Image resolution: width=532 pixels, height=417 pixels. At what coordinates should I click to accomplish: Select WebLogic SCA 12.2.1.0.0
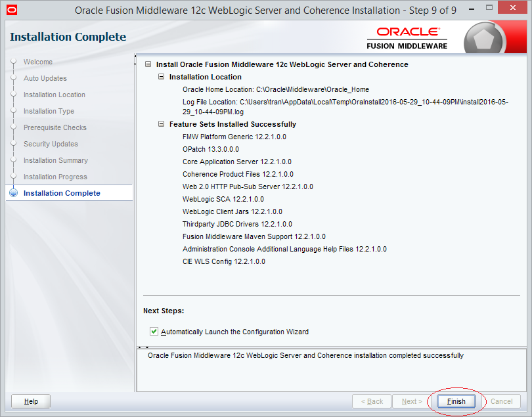coord(223,199)
